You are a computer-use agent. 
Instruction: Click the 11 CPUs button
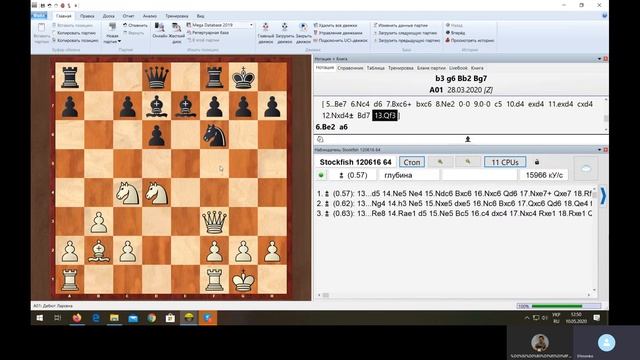(x=505, y=162)
